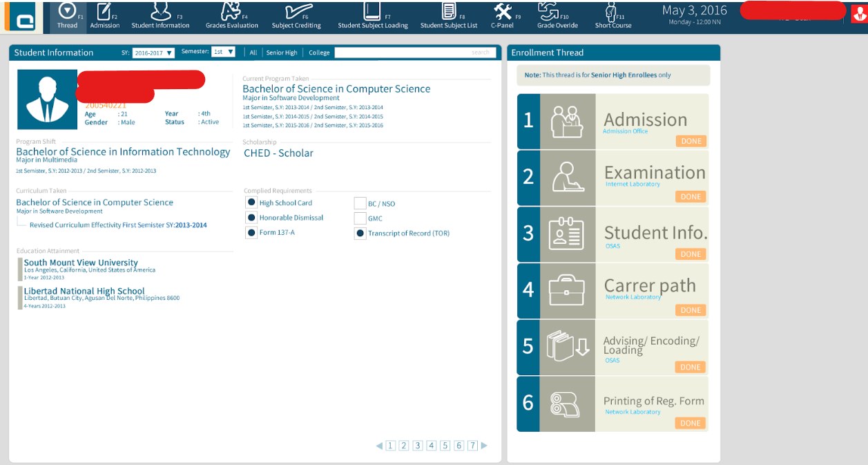868x465 pixels.
Task: Click the date May 3, 2016
Action: coord(695,10)
